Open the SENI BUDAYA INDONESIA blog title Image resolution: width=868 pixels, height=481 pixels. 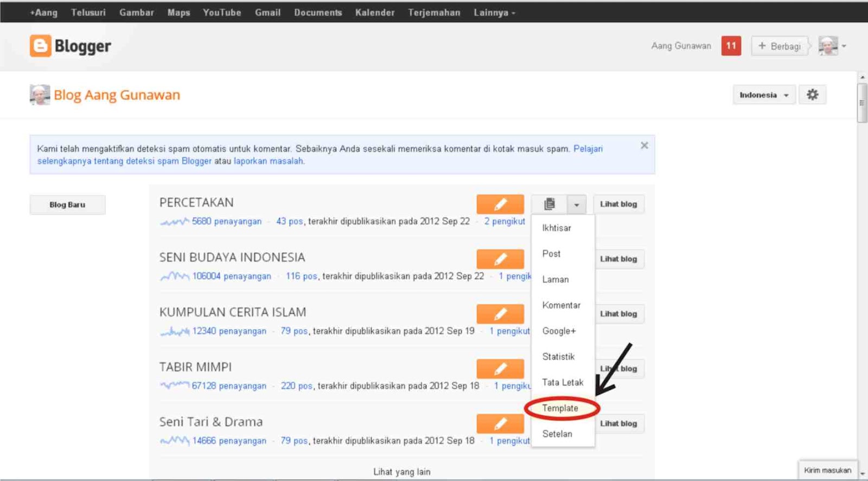pyautogui.click(x=232, y=258)
